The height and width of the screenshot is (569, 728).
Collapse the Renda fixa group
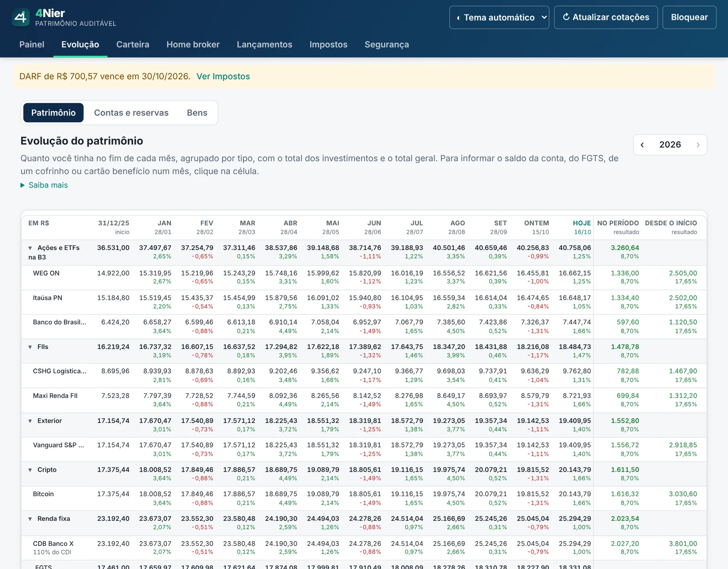point(30,519)
